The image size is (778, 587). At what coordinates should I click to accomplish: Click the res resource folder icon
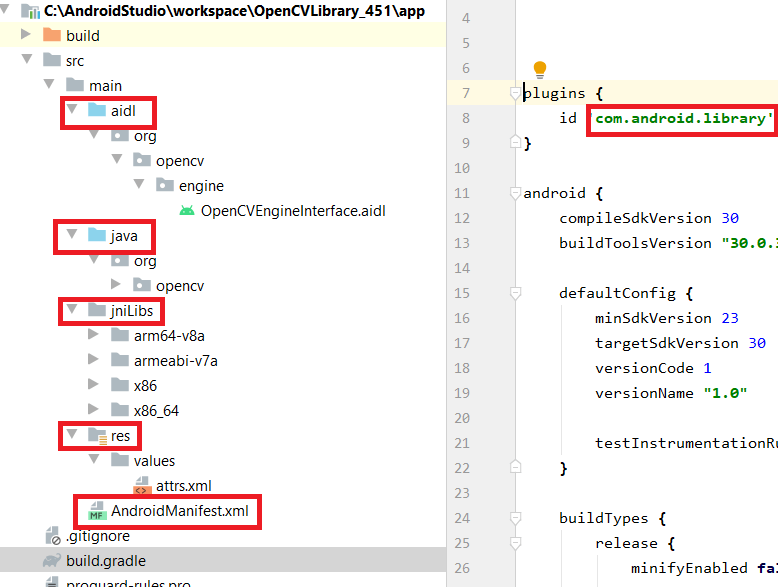(98, 435)
